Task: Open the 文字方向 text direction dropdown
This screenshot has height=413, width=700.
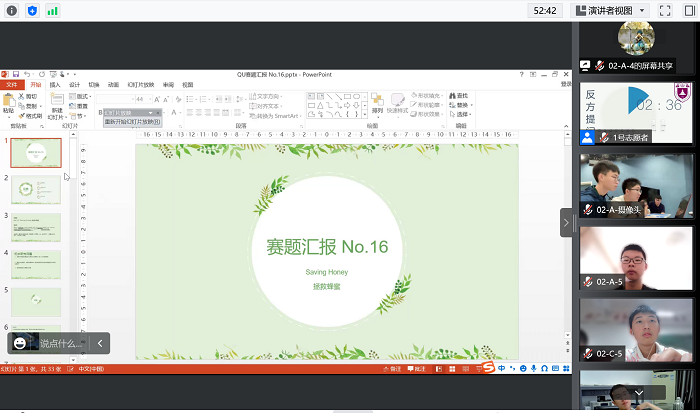Action: click(266, 96)
